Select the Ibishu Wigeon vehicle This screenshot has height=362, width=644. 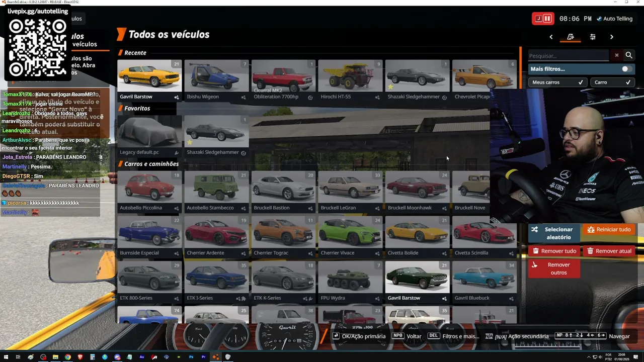[216, 80]
